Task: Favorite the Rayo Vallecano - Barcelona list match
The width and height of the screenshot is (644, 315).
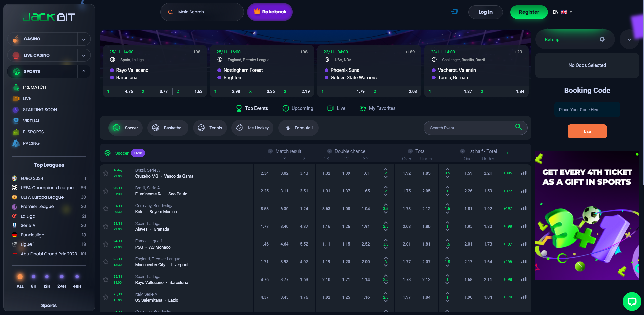Action: tap(106, 279)
